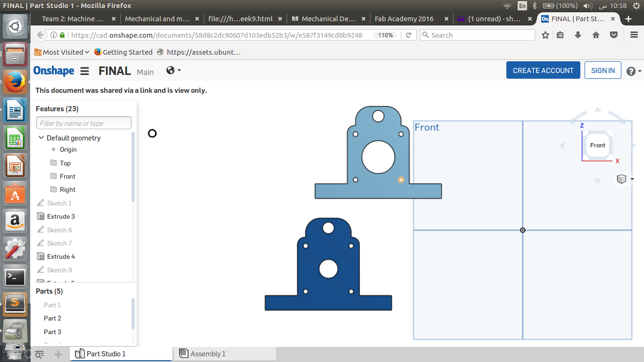644x362 pixels.
Task: Click the Extrude 3 feature icon
Action: pos(41,216)
